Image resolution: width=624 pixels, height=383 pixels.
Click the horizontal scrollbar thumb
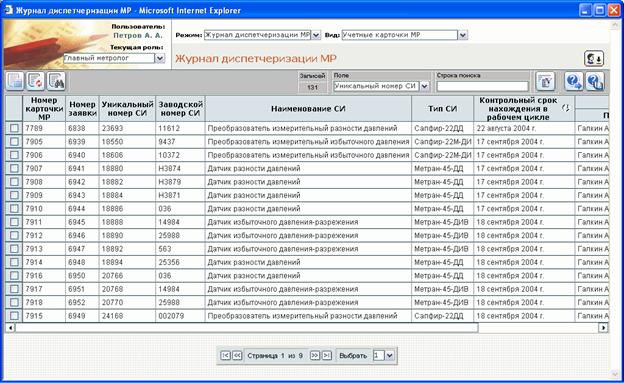247,328
